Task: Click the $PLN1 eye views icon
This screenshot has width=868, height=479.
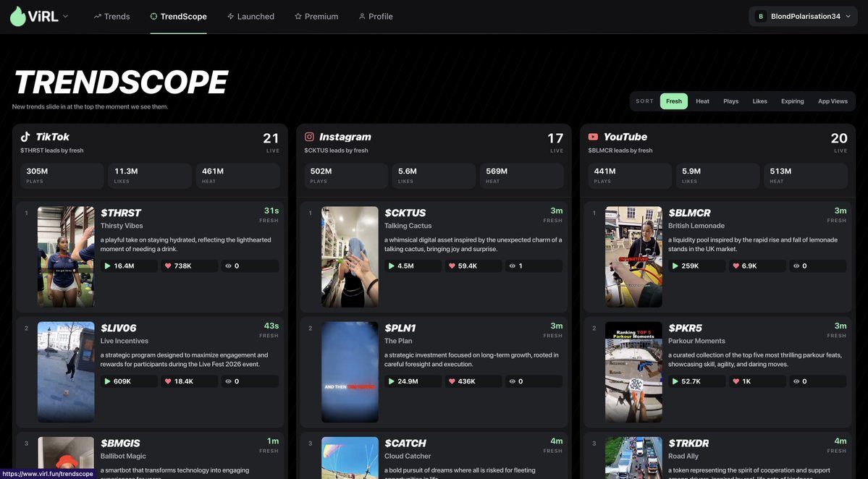Action: [x=512, y=381]
